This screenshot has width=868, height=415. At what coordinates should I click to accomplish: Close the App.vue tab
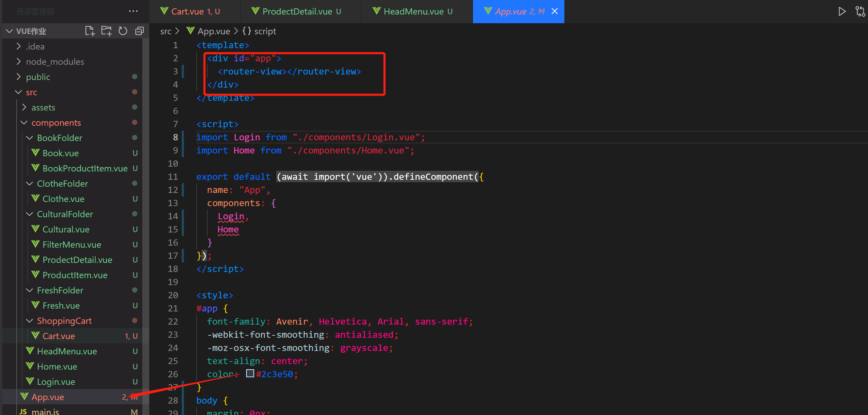tap(555, 11)
